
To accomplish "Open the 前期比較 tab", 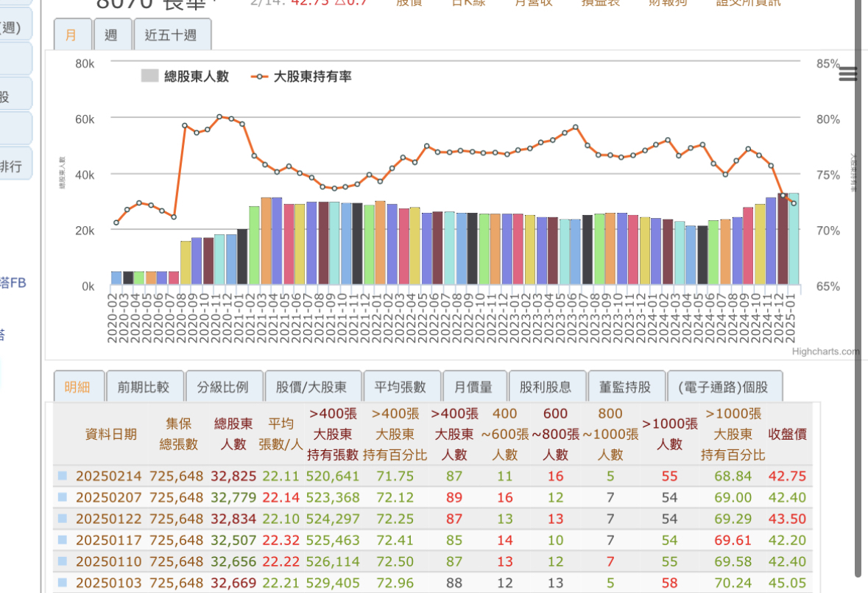I will coord(144,387).
